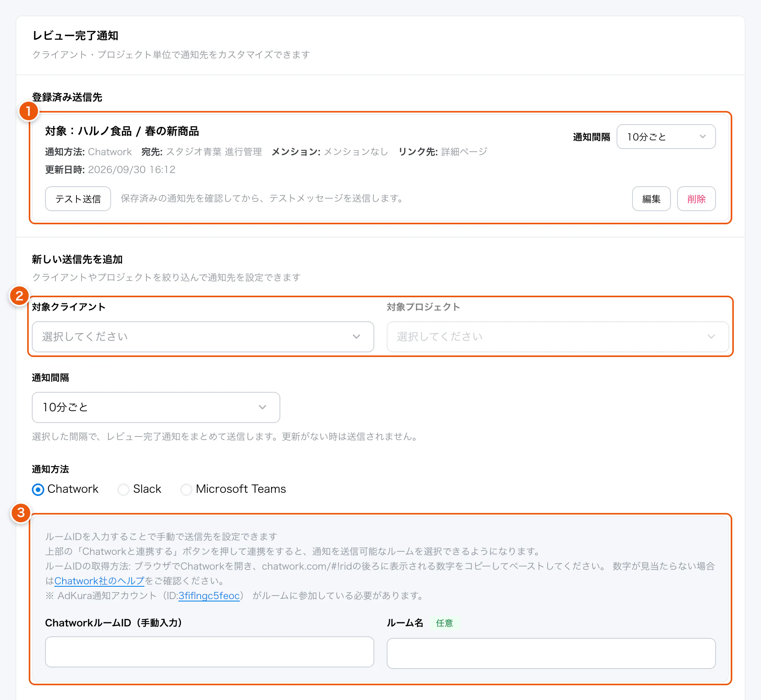Click the 更新日時 2026/09/30 16:12 text
The width and height of the screenshot is (761, 700).
click(110, 170)
